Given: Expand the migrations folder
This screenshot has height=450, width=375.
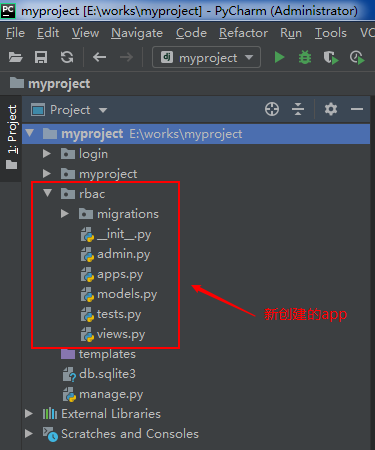Looking at the screenshot, I should (65, 214).
